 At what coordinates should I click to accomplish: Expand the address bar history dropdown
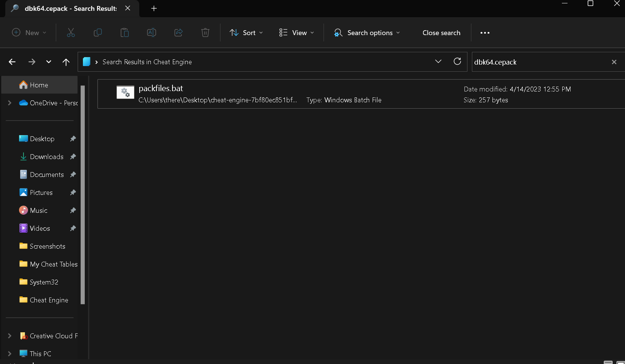click(438, 62)
